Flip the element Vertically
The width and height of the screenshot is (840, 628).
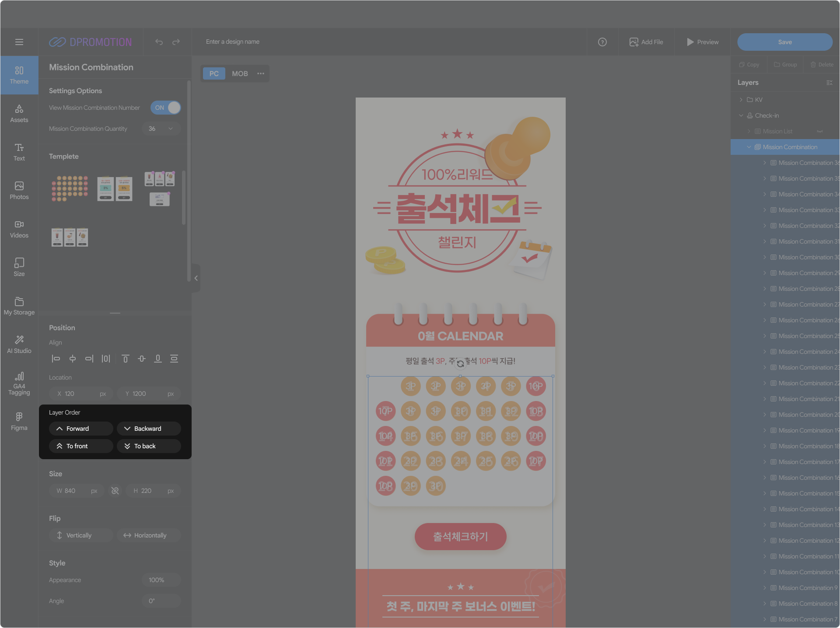click(81, 535)
